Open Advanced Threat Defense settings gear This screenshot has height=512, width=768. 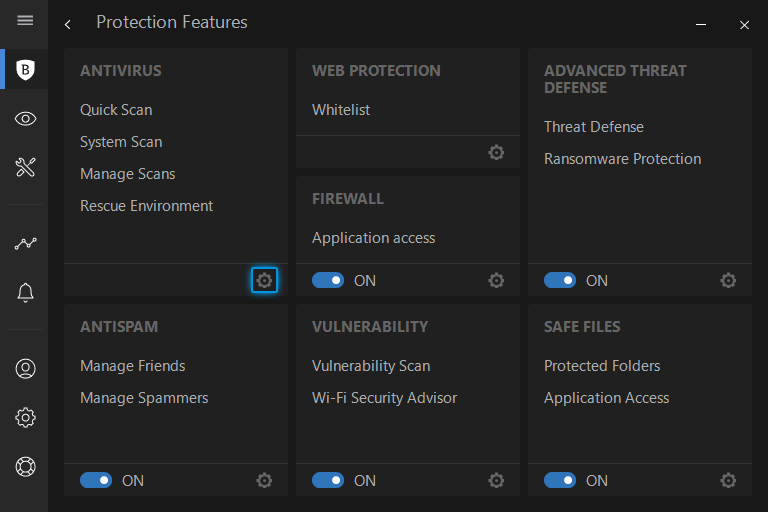pos(728,280)
